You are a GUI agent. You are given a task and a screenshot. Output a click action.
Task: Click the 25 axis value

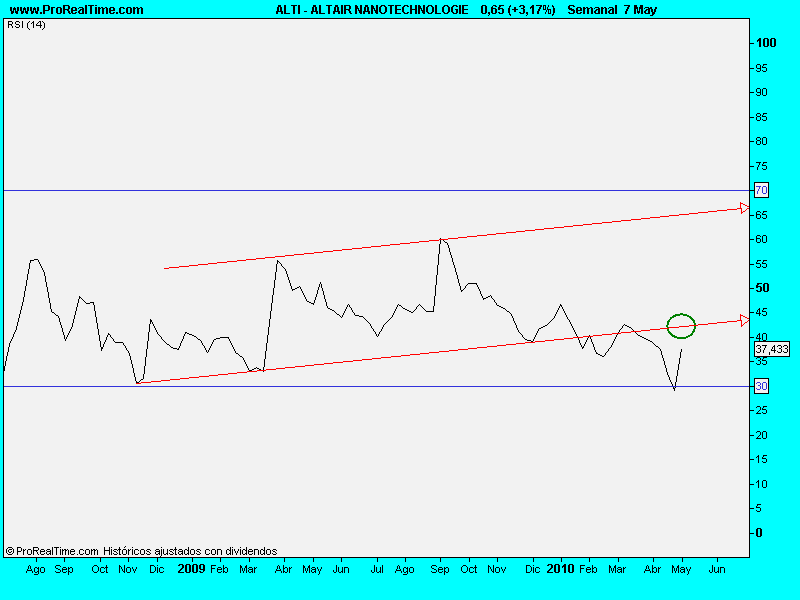point(761,410)
